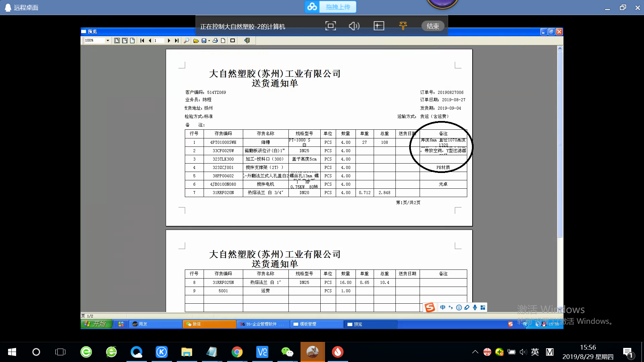The height and width of the screenshot is (362, 644).
Task: Select cell 4PT01000SWH in table
Action: coord(223,142)
